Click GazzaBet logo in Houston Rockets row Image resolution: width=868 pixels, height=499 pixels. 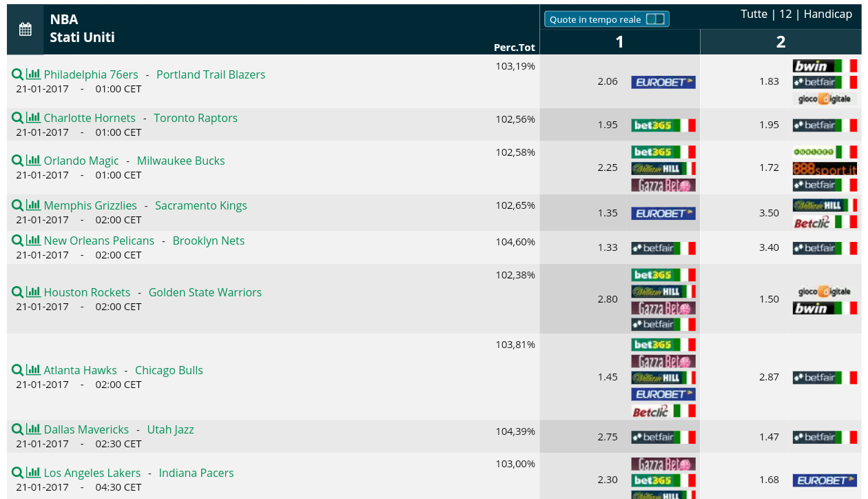(663, 307)
